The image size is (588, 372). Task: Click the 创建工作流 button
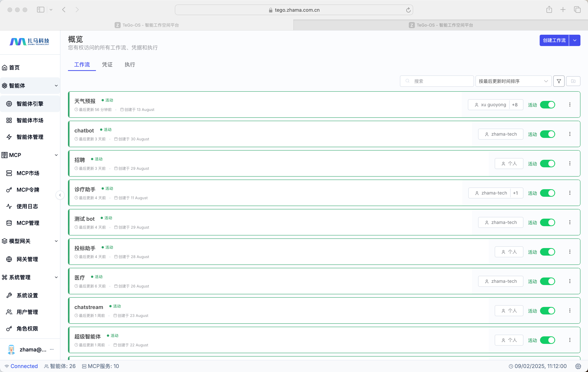tap(554, 40)
